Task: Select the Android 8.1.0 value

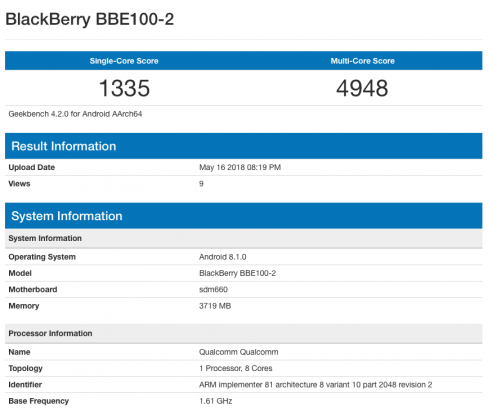Action: point(223,257)
